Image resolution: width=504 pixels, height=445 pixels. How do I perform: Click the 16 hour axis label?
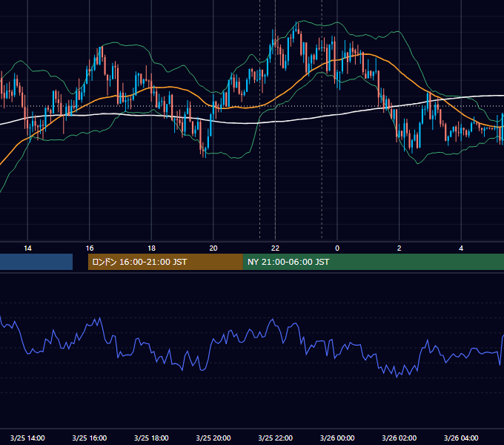click(90, 248)
